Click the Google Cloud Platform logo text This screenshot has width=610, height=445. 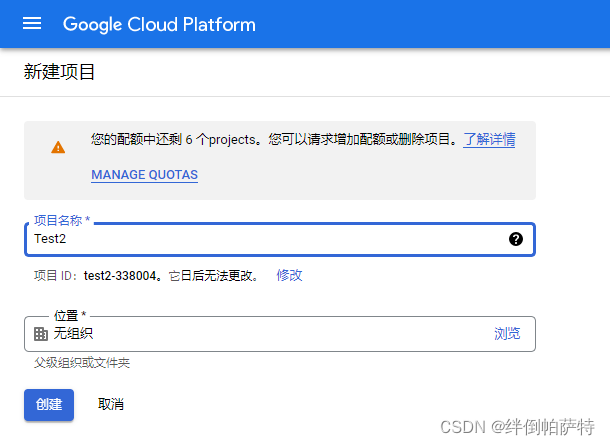pos(159,24)
